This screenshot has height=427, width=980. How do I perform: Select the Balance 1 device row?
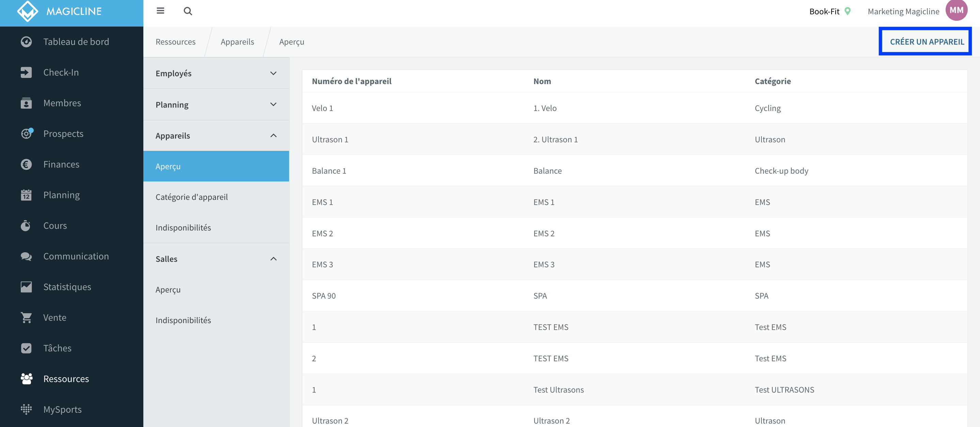pyautogui.click(x=635, y=171)
